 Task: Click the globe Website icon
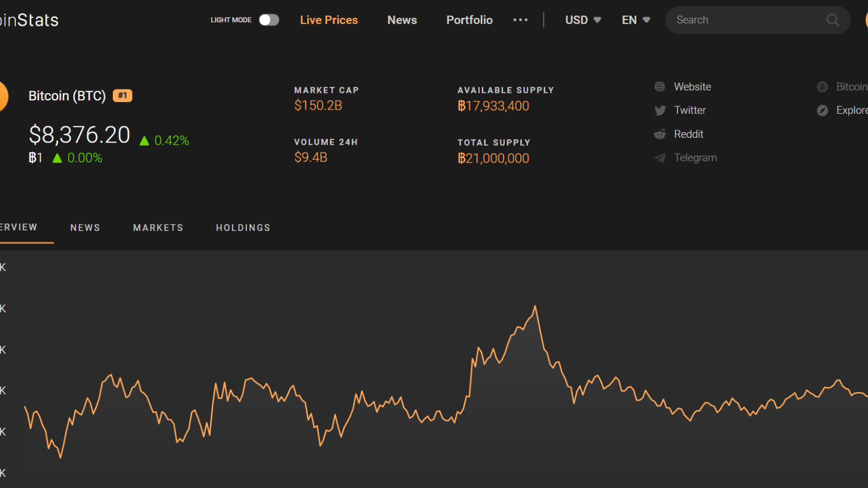click(x=660, y=87)
